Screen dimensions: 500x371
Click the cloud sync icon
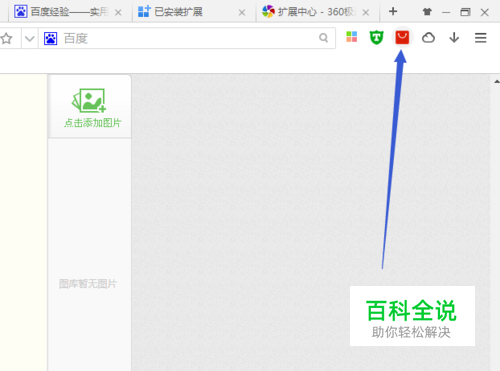(428, 38)
